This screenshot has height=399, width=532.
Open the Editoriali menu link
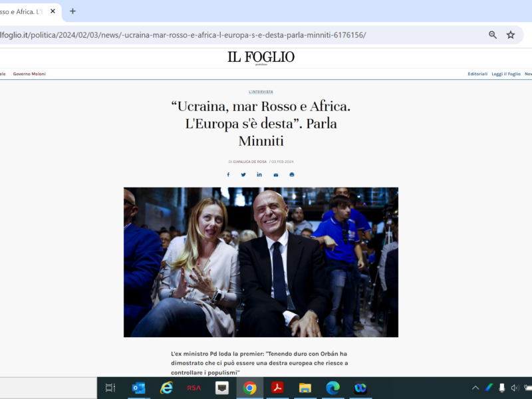(x=477, y=74)
